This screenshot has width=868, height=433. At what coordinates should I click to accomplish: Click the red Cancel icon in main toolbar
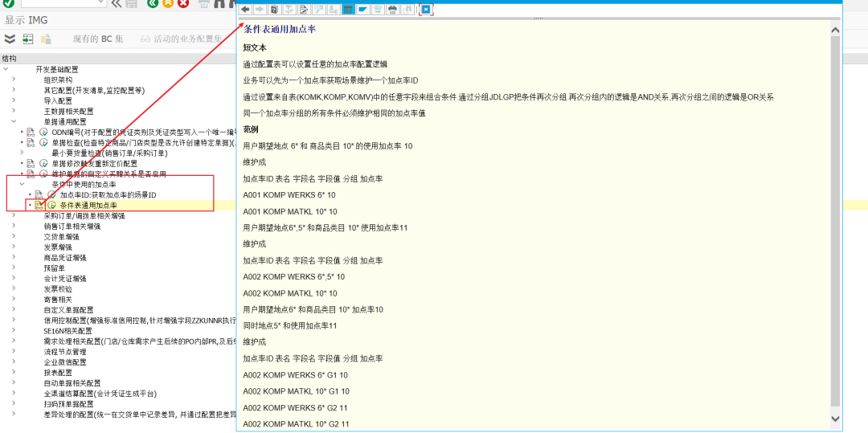(x=182, y=3)
